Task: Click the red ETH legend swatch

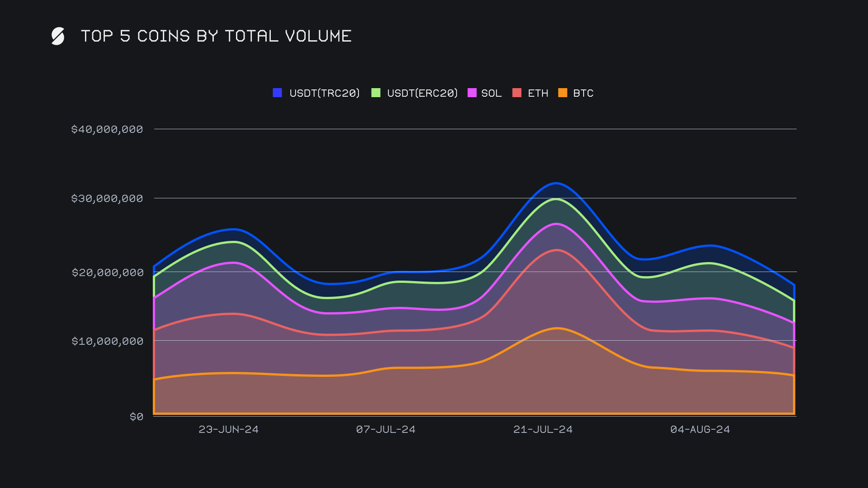Action: pyautogui.click(x=517, y=93)
